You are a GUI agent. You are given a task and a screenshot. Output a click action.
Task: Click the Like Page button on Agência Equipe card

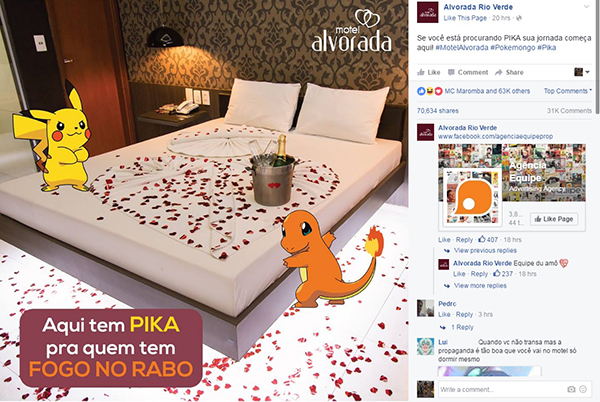[554, 219]
